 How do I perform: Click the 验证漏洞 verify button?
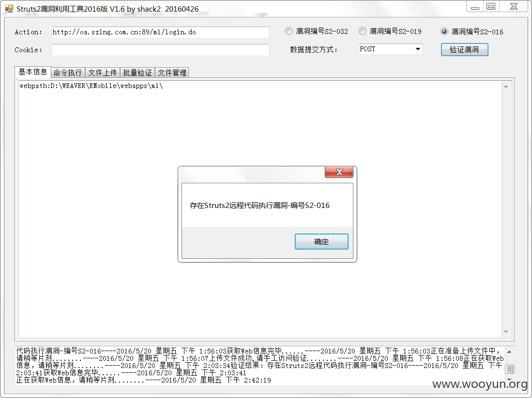(465, 49)
